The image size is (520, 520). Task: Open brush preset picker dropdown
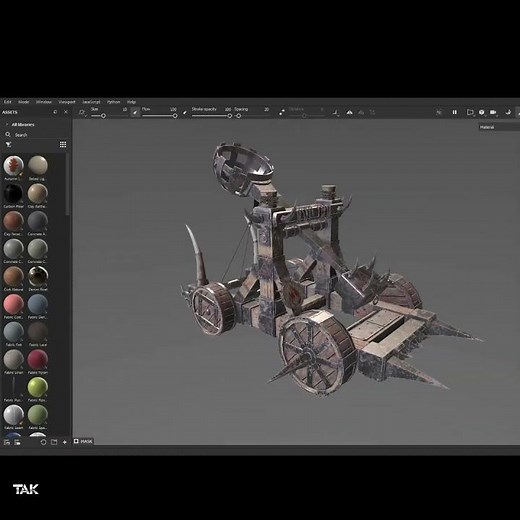(82, 113)
